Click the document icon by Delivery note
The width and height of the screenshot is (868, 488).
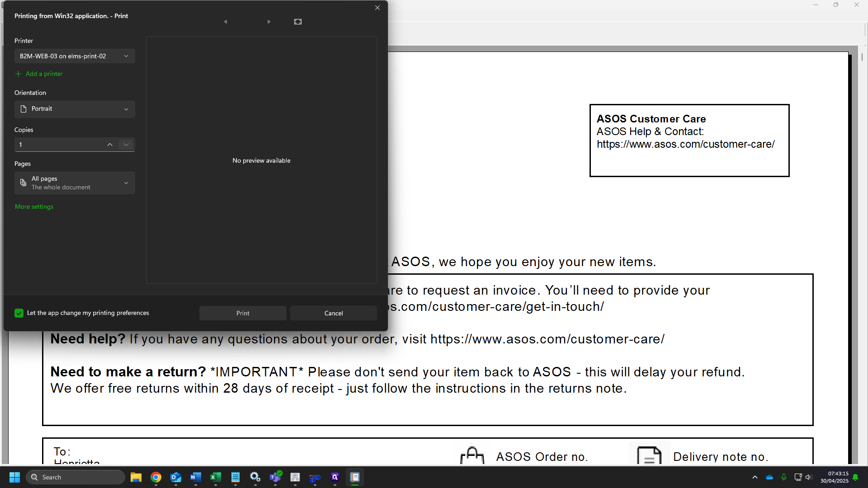click(x=649, y=455)
